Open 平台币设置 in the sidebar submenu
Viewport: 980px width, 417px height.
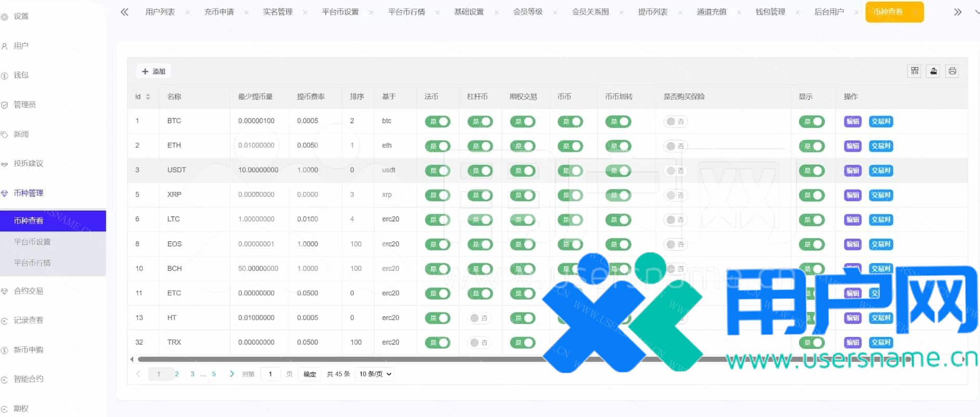(32, 242)
